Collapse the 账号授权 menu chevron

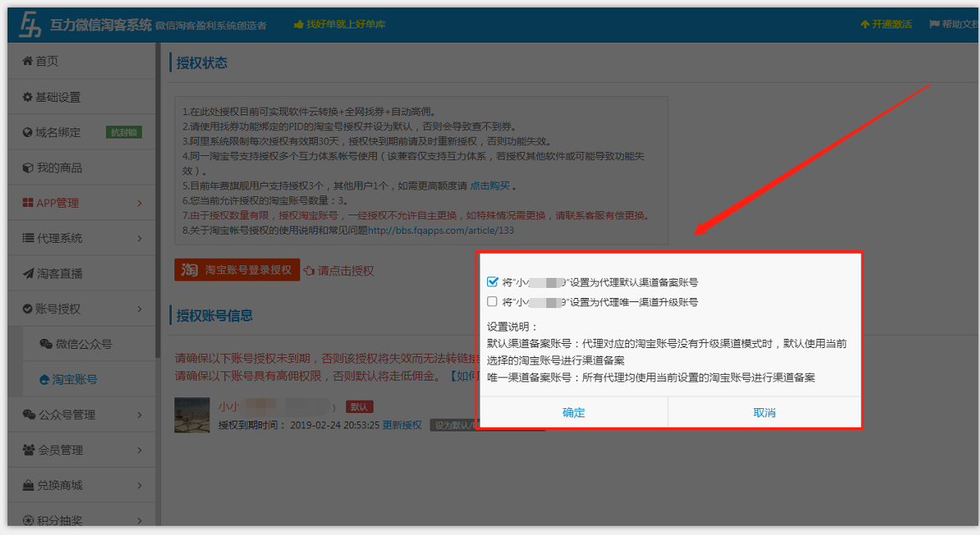coord(139,309)
